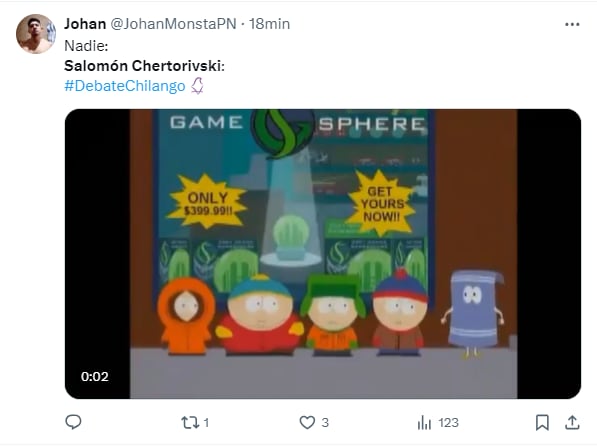
Task: Open the Johan display name link
Action: [x=85, y=24]
